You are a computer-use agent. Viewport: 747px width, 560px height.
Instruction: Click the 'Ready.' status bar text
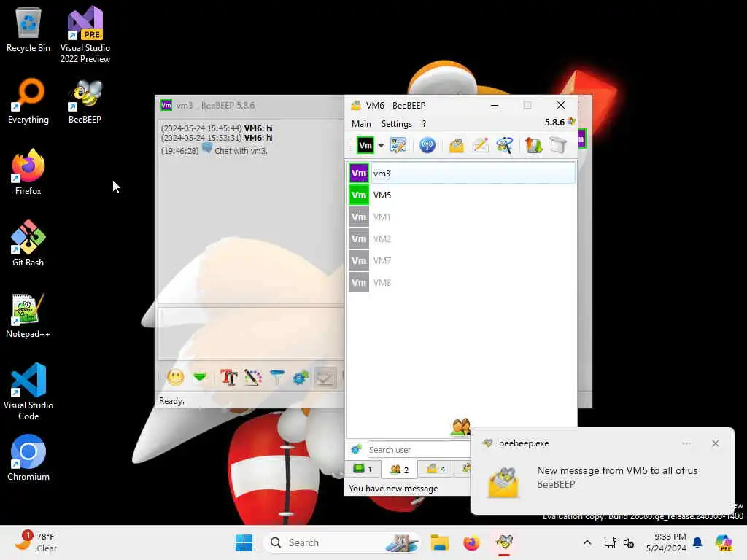(x=171, y=401)
